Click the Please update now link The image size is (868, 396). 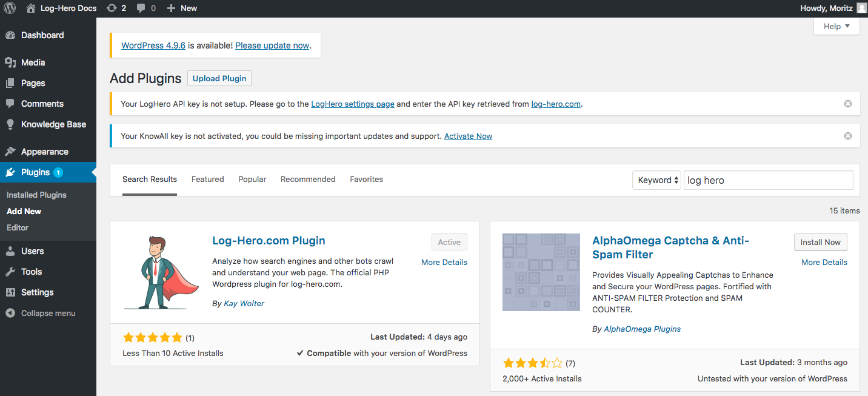pyautogui.click(x=272, y=45)
